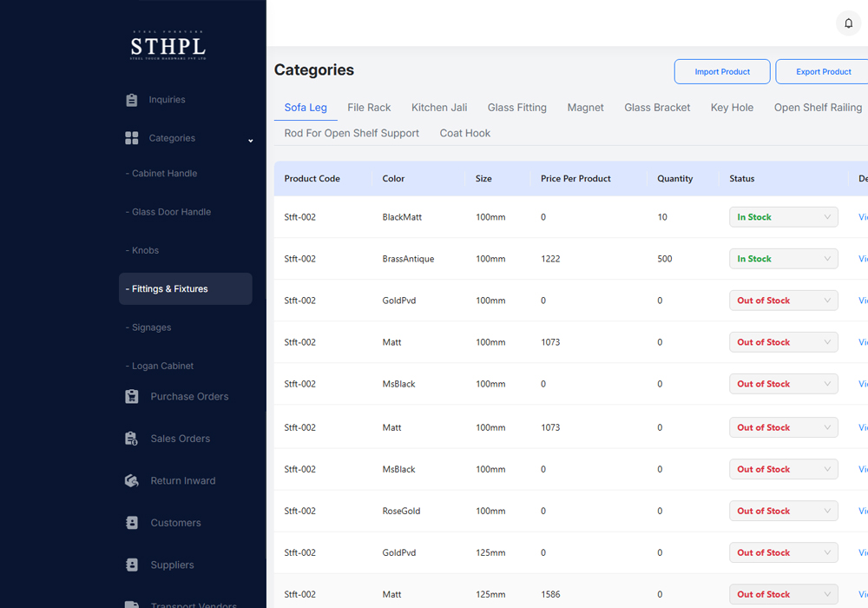Toggle stock status on the RoseGold row
This screenshot has width=868, height=608.
tap(783, 510)
